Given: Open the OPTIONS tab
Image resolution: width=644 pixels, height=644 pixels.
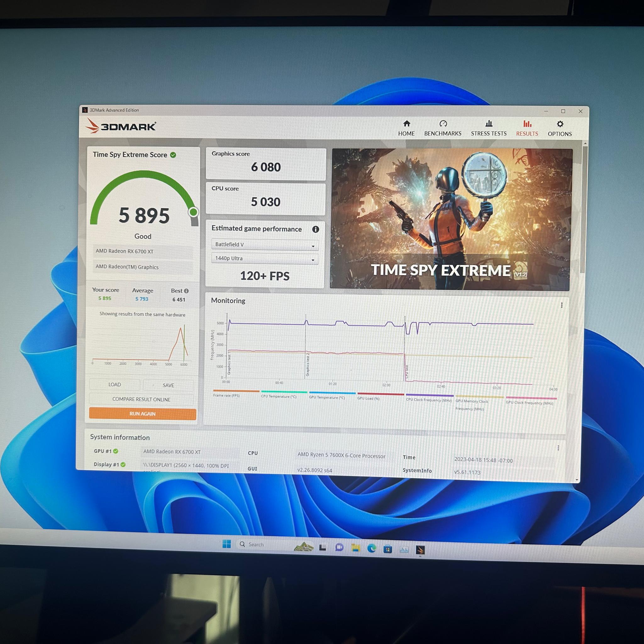Looking at the screenshot, I should pyautogui.click(x=560, y=129).
